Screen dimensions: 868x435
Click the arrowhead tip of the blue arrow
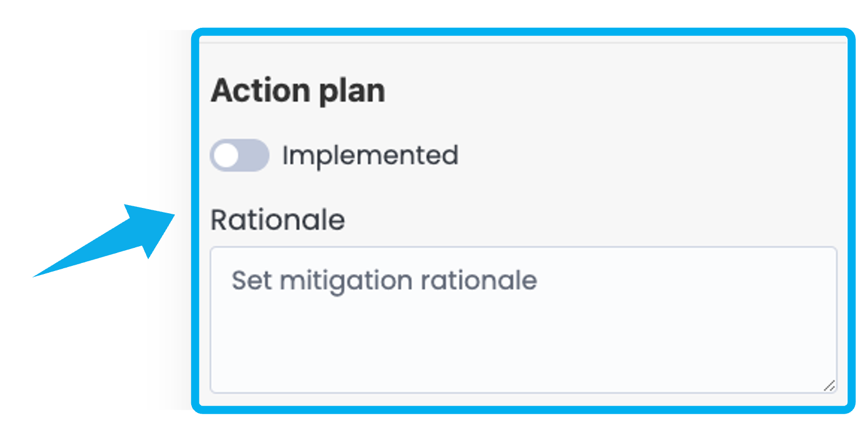pyautogui.click(x=173, y=216)
